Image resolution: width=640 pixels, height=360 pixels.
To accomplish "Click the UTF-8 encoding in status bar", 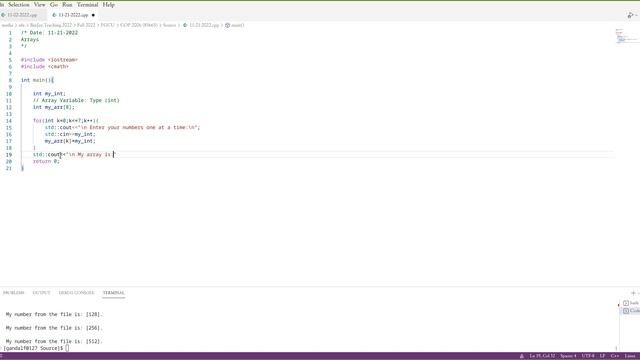I will click(x=588, y=356).
